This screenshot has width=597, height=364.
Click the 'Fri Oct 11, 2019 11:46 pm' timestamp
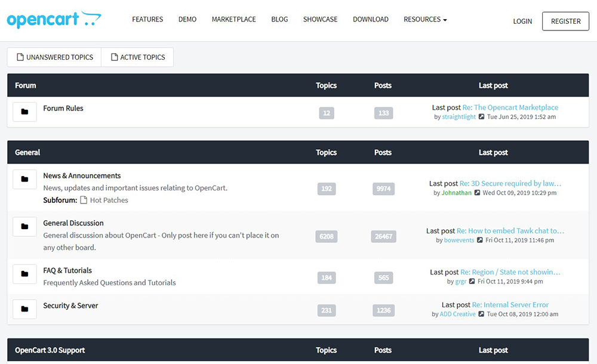pos(520,240)
